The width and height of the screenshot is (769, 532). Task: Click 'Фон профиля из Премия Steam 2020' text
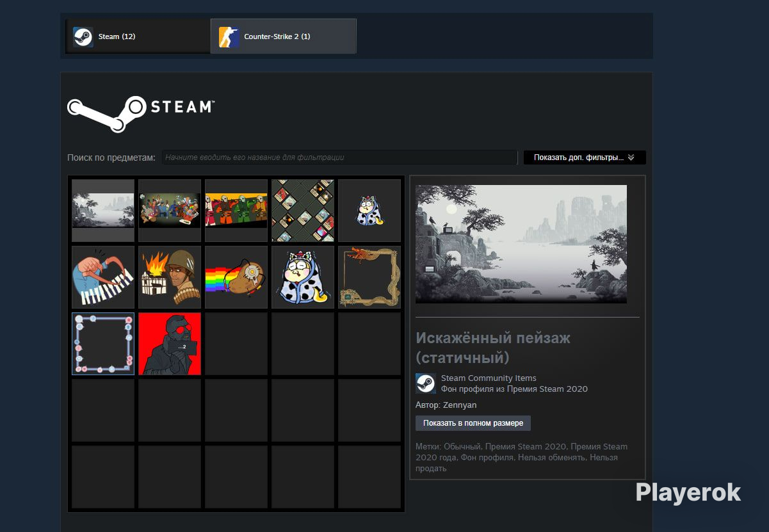click(x=514, y=389)
